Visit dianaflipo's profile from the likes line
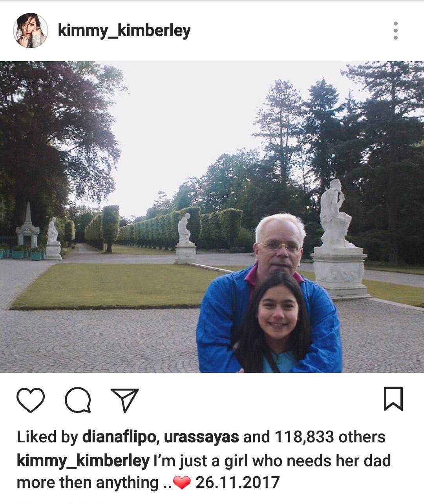Viewport: 424px width, 504px height. pos(119,437)
